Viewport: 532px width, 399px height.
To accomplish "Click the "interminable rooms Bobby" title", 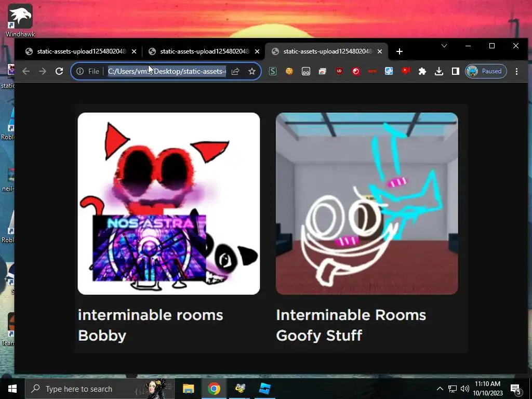I will pyautogui.click(x=151, y=325).
